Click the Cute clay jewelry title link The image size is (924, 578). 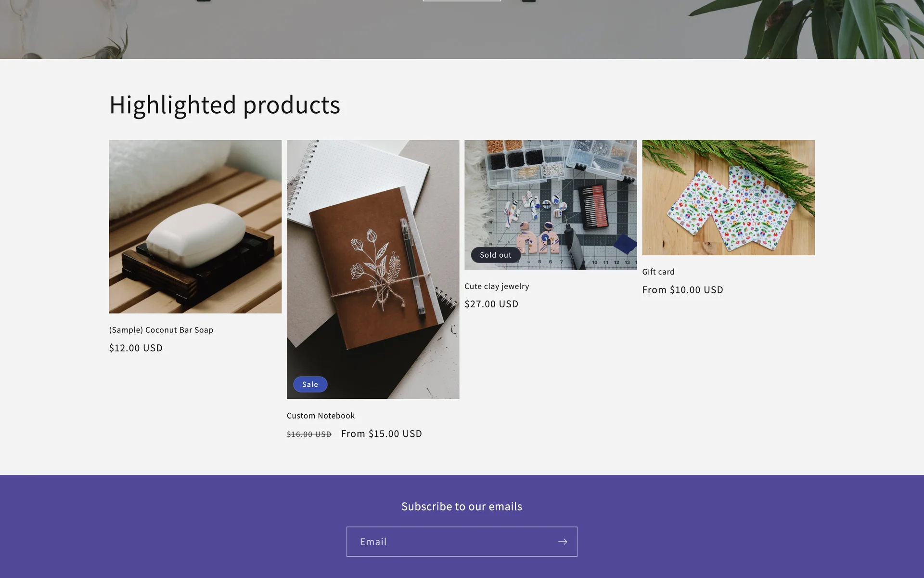click(497, 286)
